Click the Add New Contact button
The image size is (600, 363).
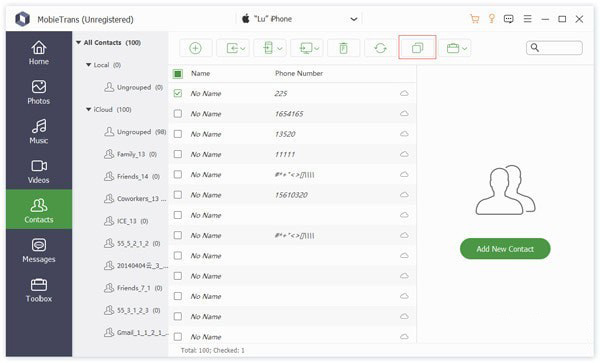pos(505,249)
